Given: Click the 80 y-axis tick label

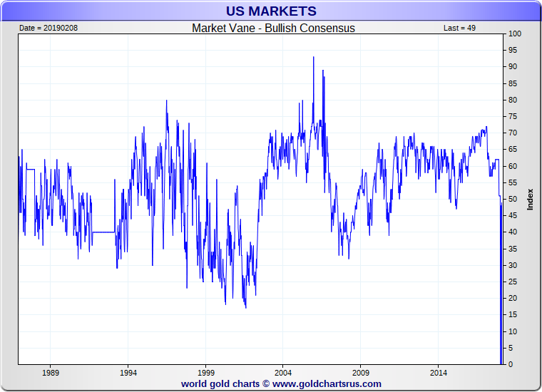Looking at the screenshot, I should click(x=513, y=100).
